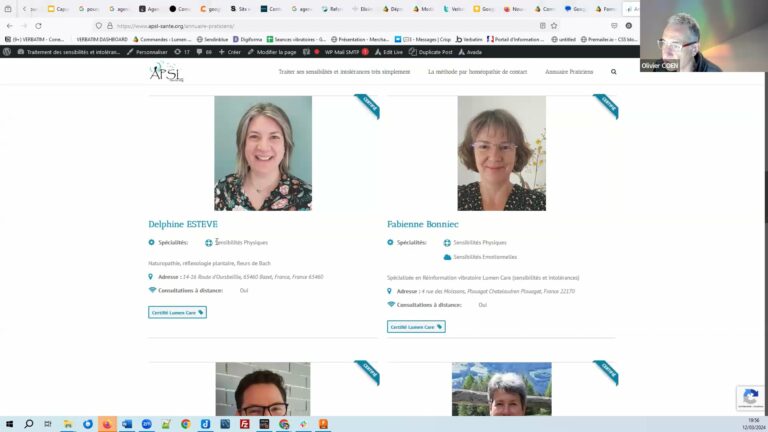The width and height of the screenshot is (768, 432).
Task: Bookmark this page with the star icon
Action: [x=554, y=26]
